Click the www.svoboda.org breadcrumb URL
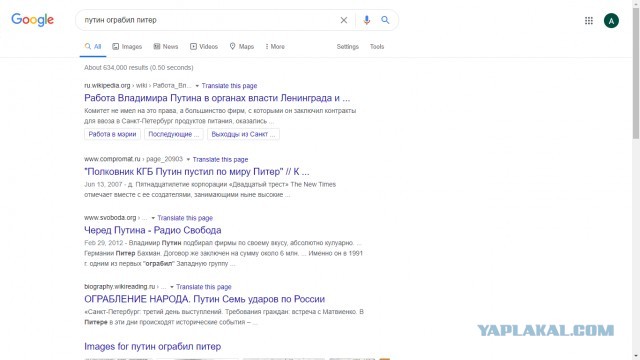 coord(116,218)
